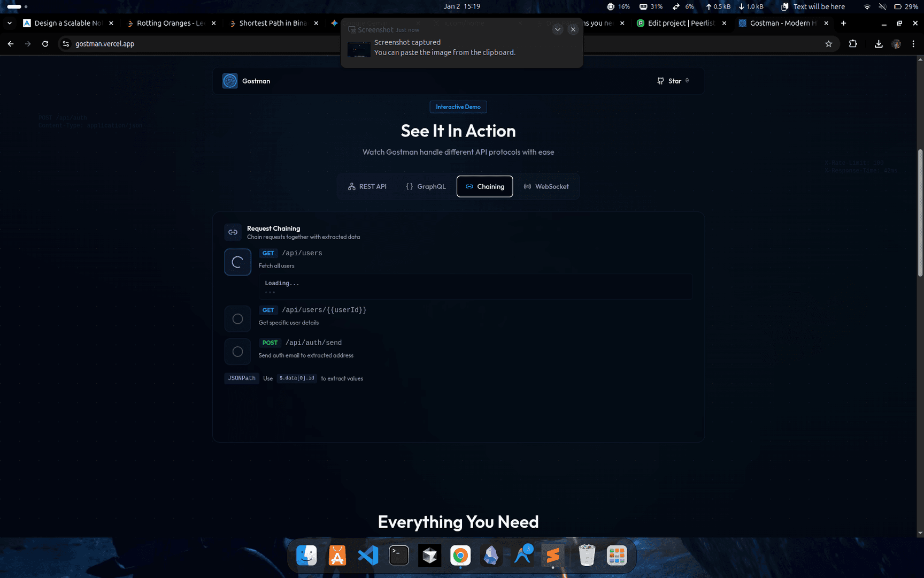Reload the Gostman page
924x578 pixels.
pos(45,44)
